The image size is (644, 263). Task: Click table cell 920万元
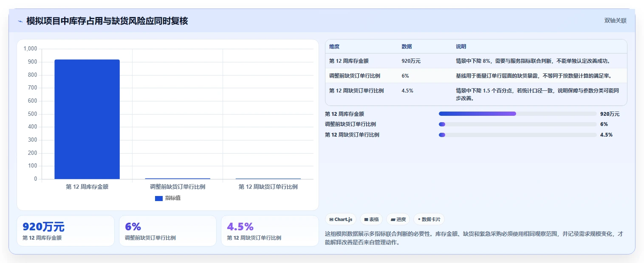pos(411,61)
